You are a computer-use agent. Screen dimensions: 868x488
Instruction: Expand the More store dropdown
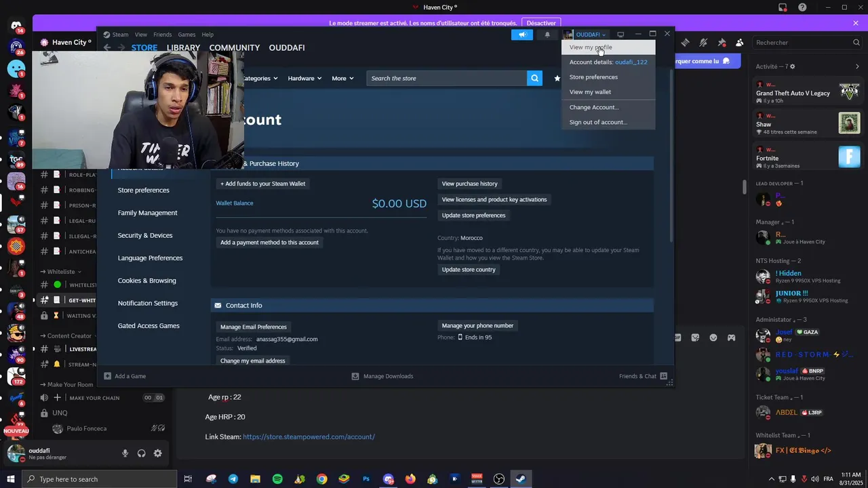point(342,79)
